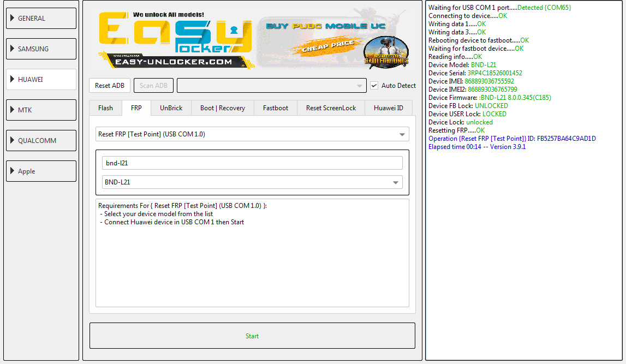Click the Device Lock: unlocked line
The width and height of the screenshot is (626, 364).
461,122
